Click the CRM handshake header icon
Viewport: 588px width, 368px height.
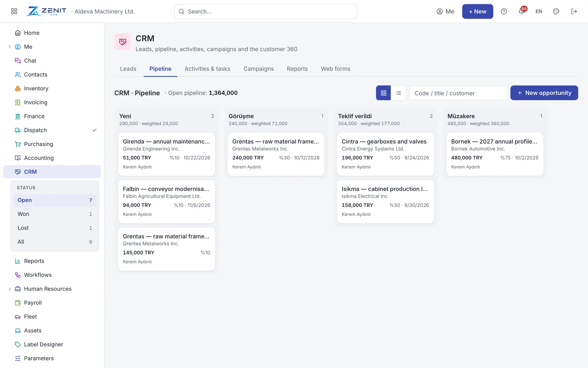(123, 42)
